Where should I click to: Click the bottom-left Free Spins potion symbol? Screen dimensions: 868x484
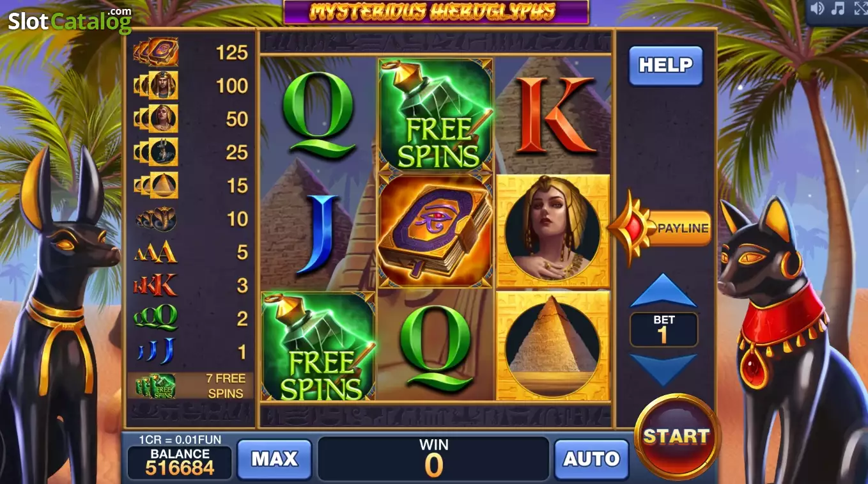pyautogui.click(x=318, y=346)
